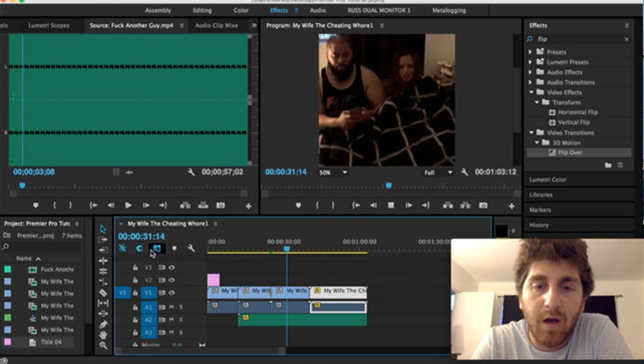Select the Razor tool
The width and height of the screenshot is (644, 364).
click(103, 293)
